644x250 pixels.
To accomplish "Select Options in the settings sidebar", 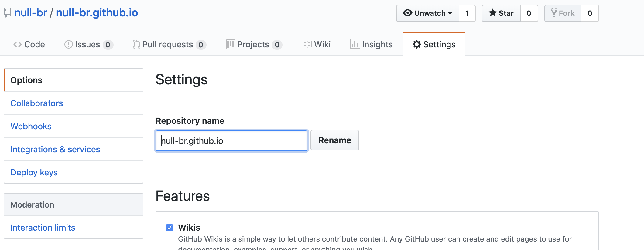I will 74,80.
